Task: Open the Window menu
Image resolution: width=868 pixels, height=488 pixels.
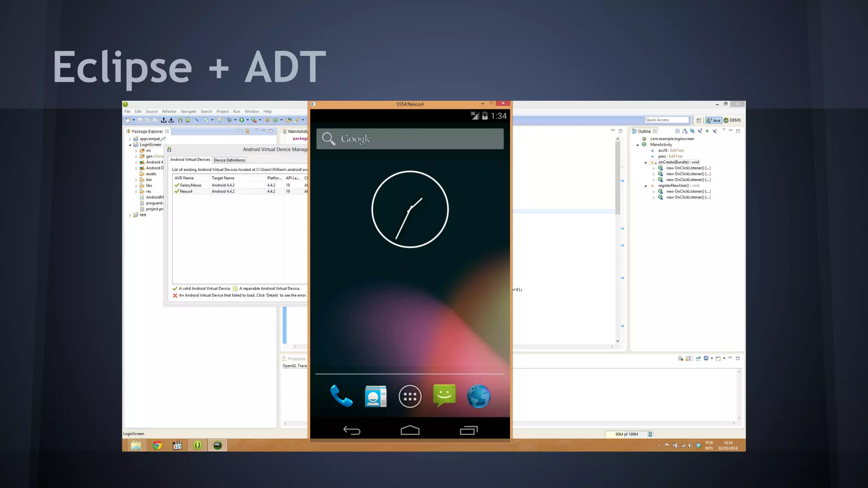Action: 252,111
